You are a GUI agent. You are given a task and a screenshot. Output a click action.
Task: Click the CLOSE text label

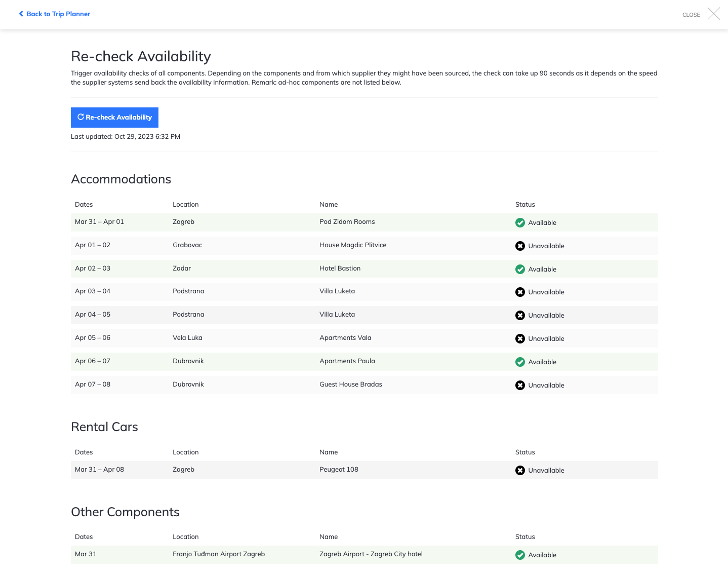[691, 15]
